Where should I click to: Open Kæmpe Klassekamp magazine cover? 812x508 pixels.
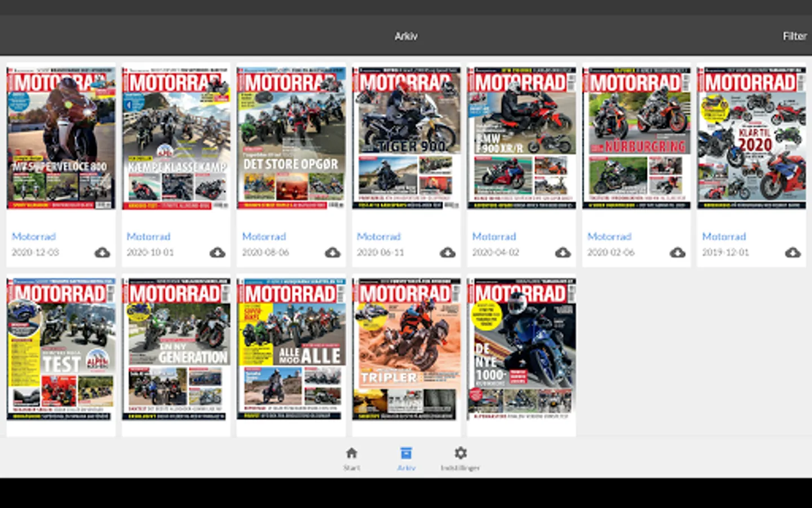pos(176,138)
